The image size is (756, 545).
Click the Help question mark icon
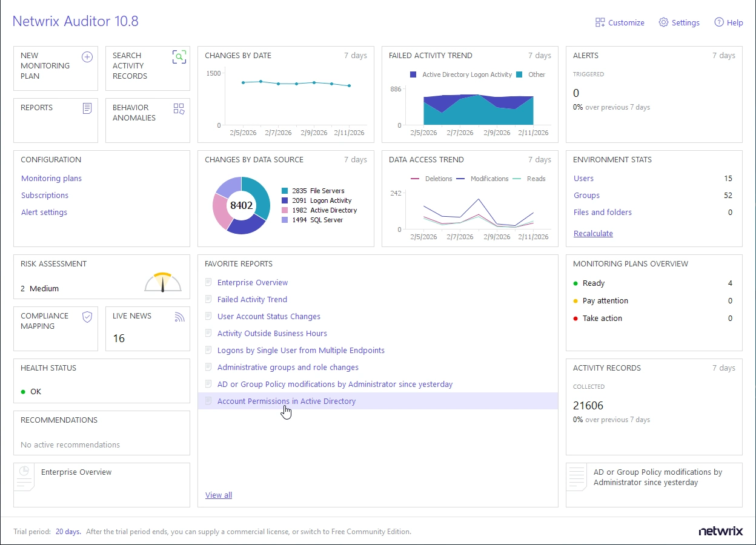tap(719, 22)
